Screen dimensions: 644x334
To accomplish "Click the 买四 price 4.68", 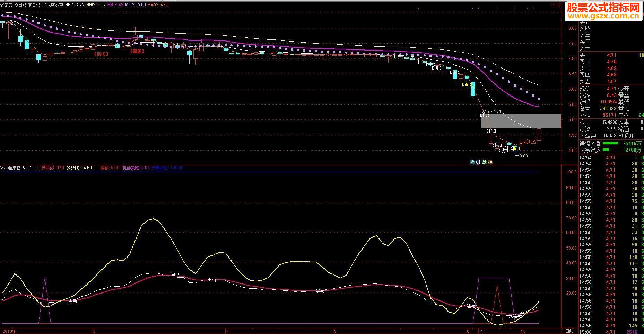I will (x=611, y=75).
